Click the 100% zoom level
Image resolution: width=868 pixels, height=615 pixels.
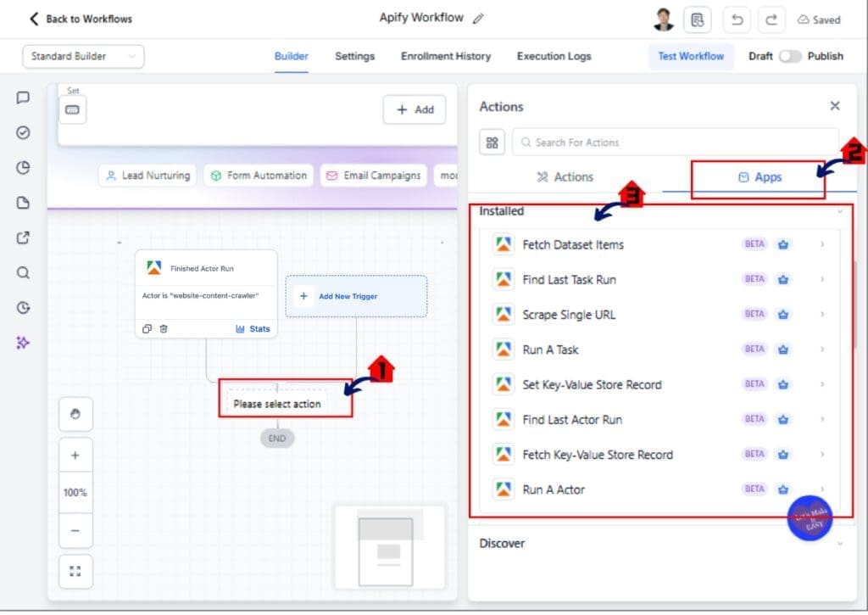click(x=75, y=493)
